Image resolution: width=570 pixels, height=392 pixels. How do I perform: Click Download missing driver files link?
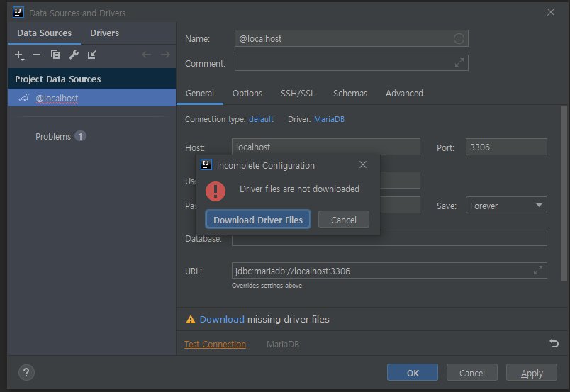(x=222, y=319)
